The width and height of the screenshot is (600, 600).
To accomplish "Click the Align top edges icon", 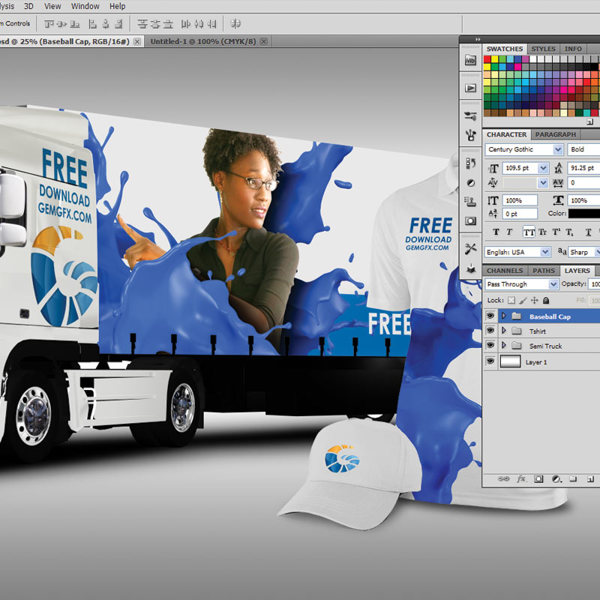I will click(49, 24).
